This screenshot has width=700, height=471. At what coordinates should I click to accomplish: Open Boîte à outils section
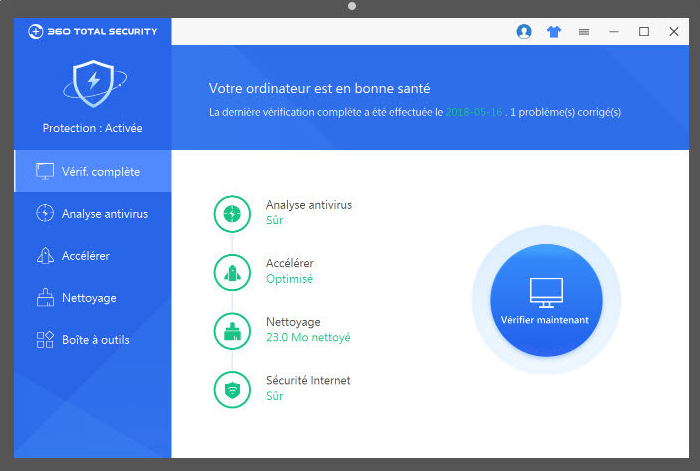point(93,340)
